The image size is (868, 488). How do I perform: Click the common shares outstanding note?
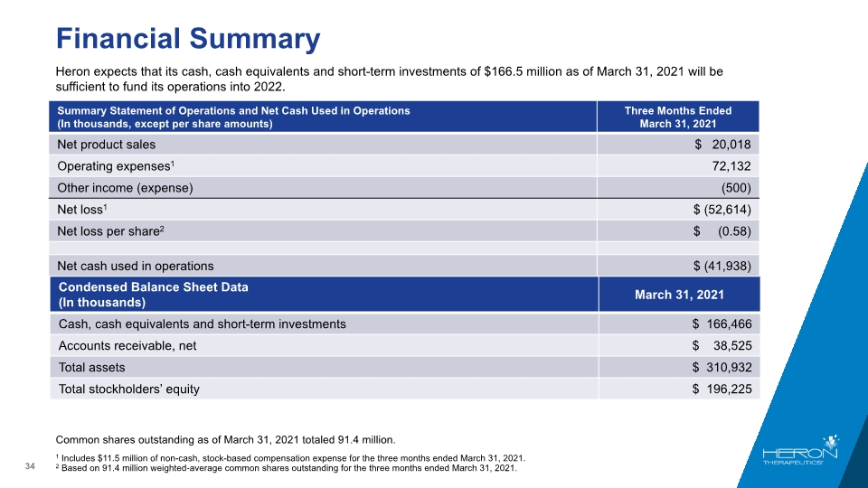(225, 440)
